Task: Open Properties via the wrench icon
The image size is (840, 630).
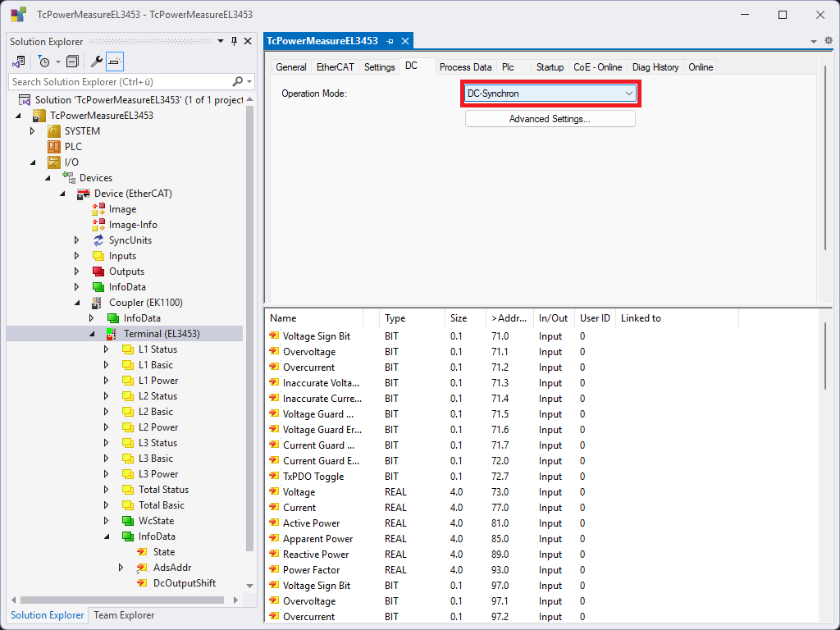Action: coord(96,62)
